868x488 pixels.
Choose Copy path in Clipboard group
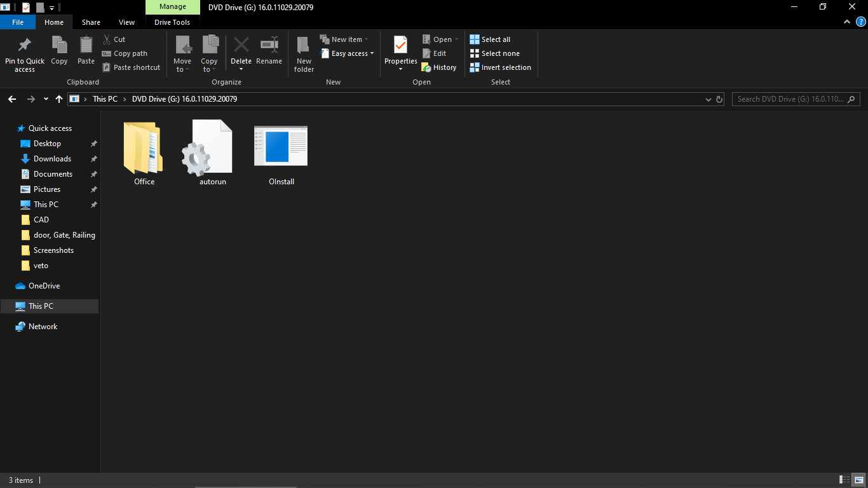coord(125,53)
